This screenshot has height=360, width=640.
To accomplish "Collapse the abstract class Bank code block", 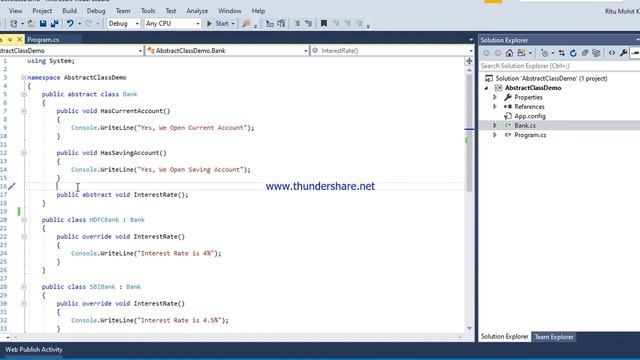I will (x=24, y=94).
